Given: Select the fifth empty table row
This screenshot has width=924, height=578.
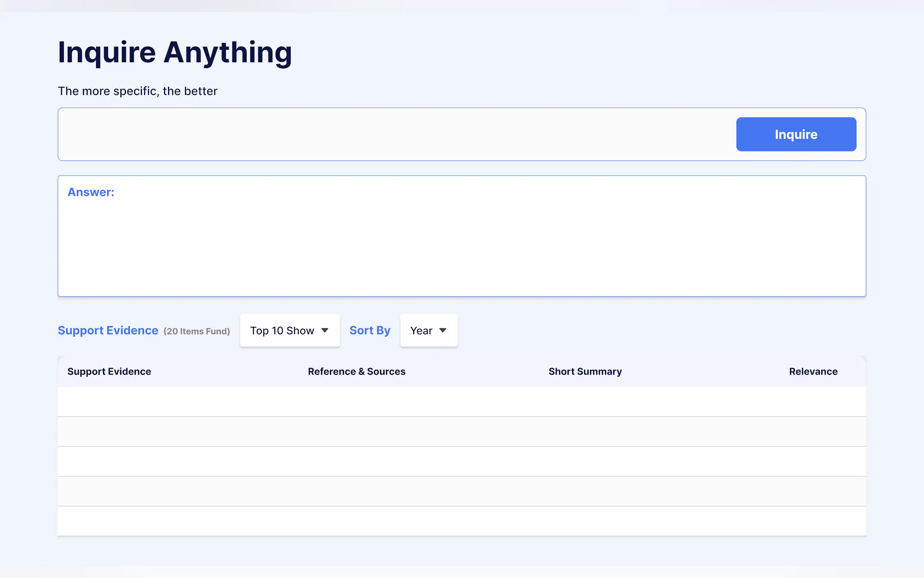Looking at the screenshot, I should point(461,521).
